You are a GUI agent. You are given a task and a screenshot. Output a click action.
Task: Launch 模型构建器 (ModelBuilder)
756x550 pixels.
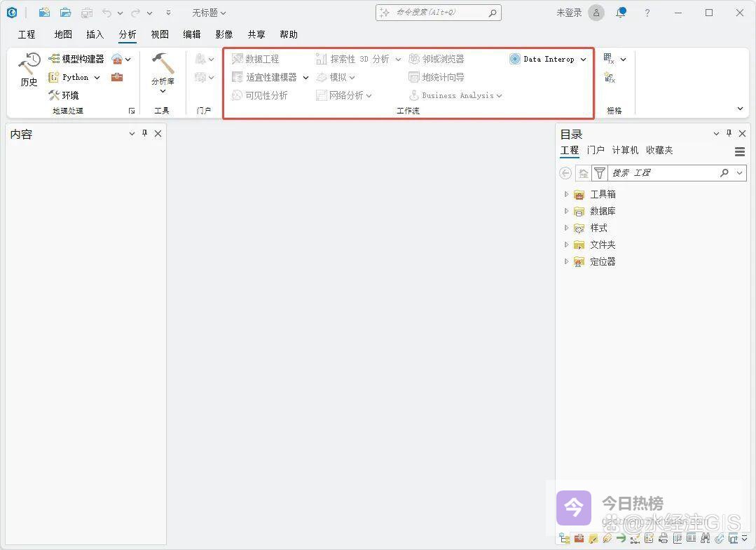click(76, 59)
